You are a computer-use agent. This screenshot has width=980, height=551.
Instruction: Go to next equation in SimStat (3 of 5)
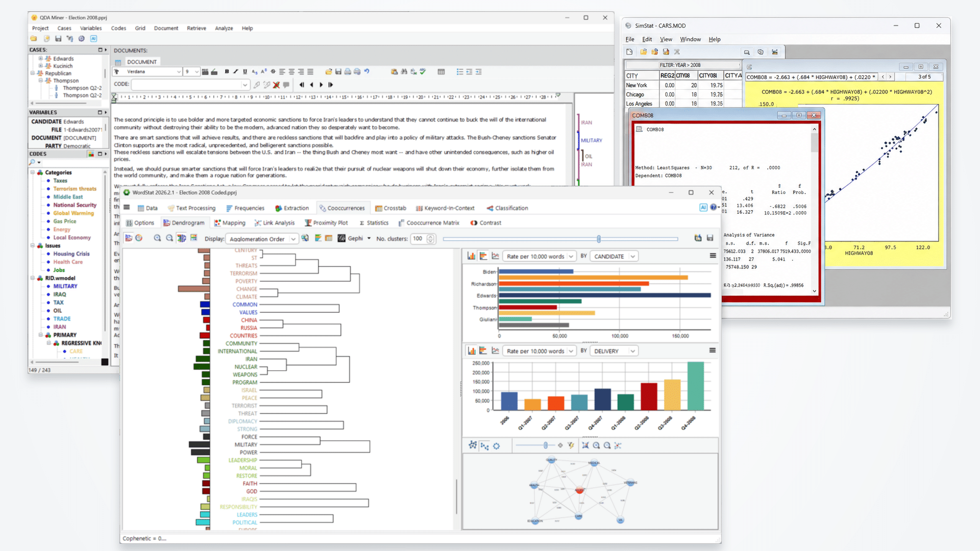(890, 77)
